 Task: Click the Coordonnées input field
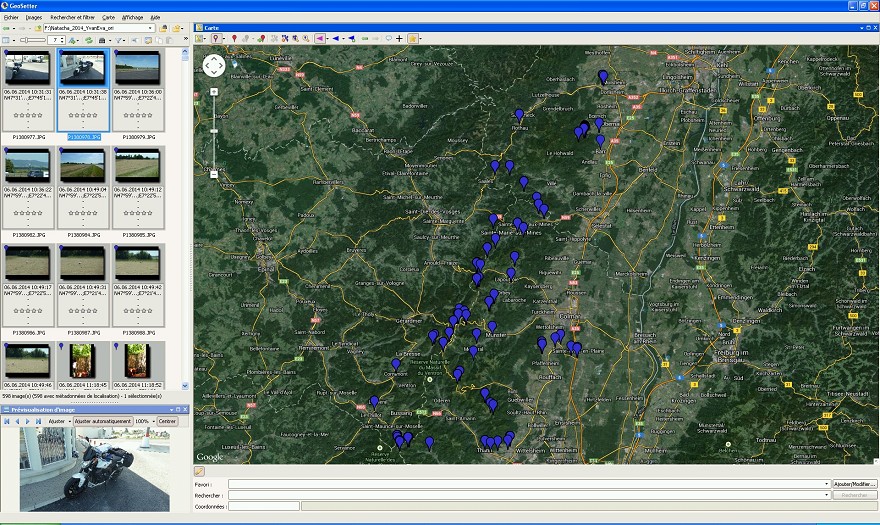point(263,506)
